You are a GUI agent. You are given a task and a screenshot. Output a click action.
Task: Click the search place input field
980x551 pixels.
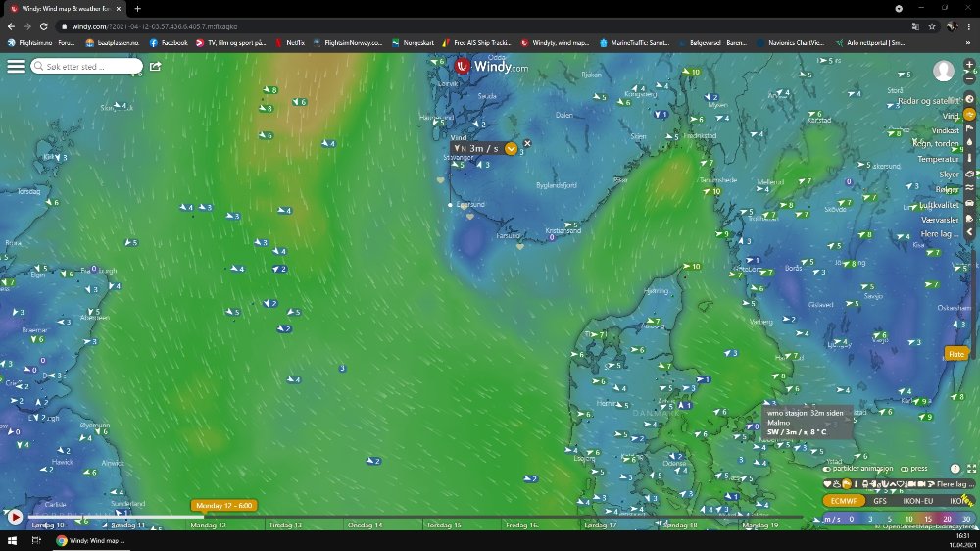tap(86, 66)
